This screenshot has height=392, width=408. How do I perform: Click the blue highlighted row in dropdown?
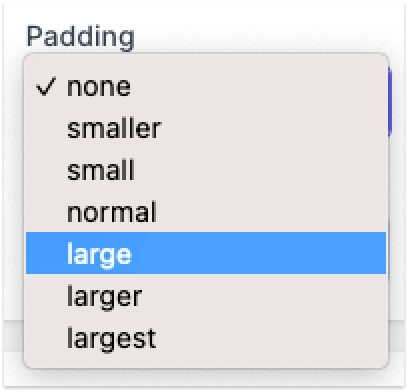(x=206, y=253)
